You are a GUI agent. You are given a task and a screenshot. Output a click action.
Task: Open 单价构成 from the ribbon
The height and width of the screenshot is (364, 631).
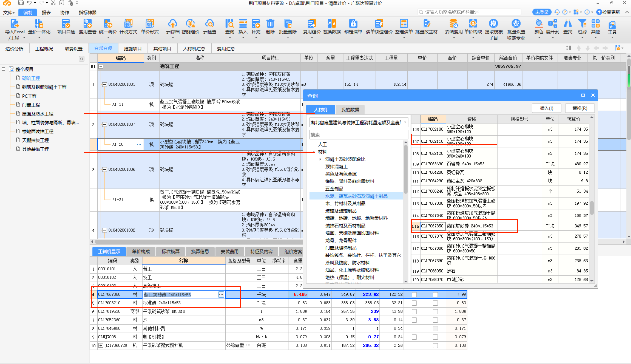click(473, 27)
